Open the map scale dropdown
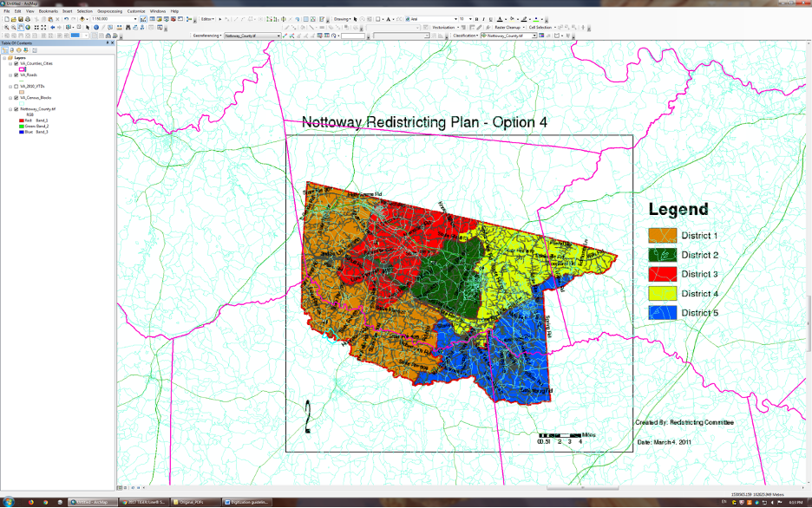The height and width of the screenshot is (508, 812). tap(135, 18)
